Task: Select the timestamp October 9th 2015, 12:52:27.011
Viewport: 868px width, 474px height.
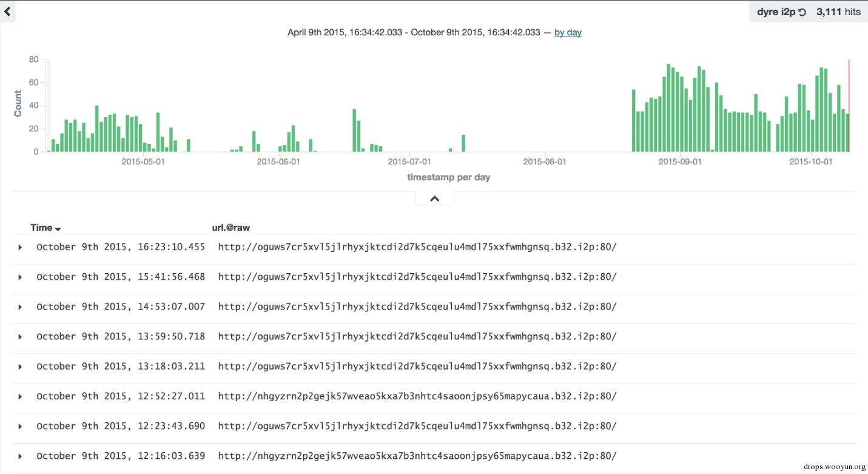Action: (x=121, y=396)
